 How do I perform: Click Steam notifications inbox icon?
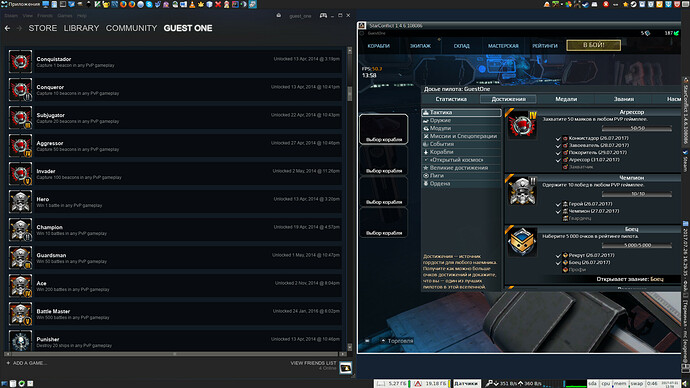[x=279, y=15]
